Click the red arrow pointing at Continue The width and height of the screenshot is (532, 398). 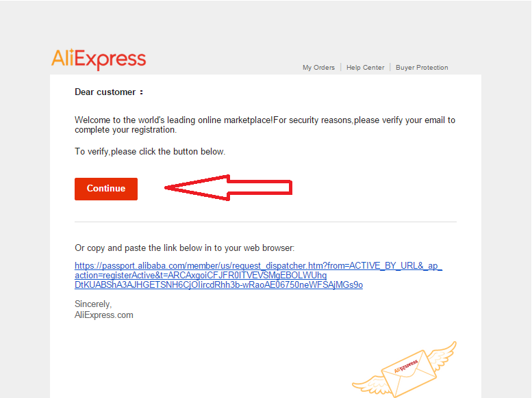tap(228, 187)
